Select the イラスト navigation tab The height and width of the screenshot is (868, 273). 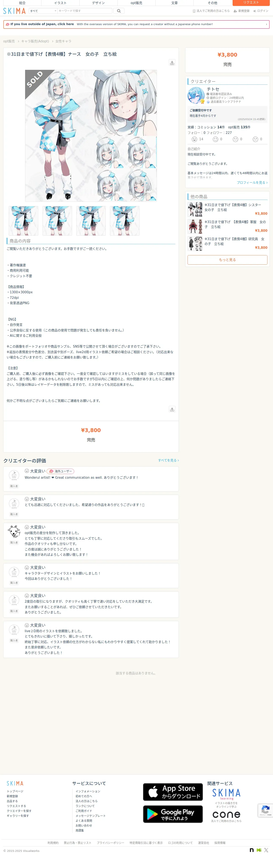point(60,3)
